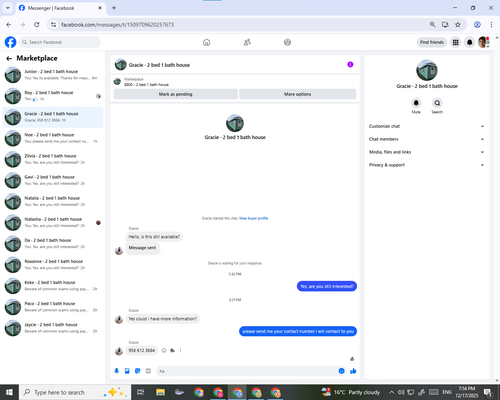Open the $800 Marketplace listing banner
500x400 pixels.
pyautogui.click(x=235, y=82)
